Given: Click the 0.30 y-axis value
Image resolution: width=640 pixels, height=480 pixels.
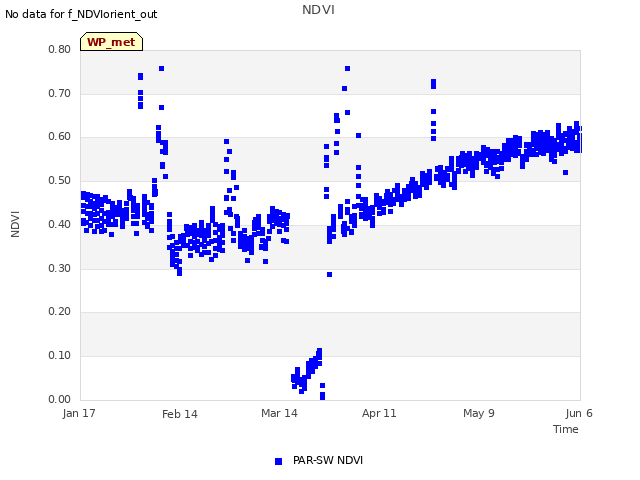Looking at the screenshot, I should click(60, 269).
